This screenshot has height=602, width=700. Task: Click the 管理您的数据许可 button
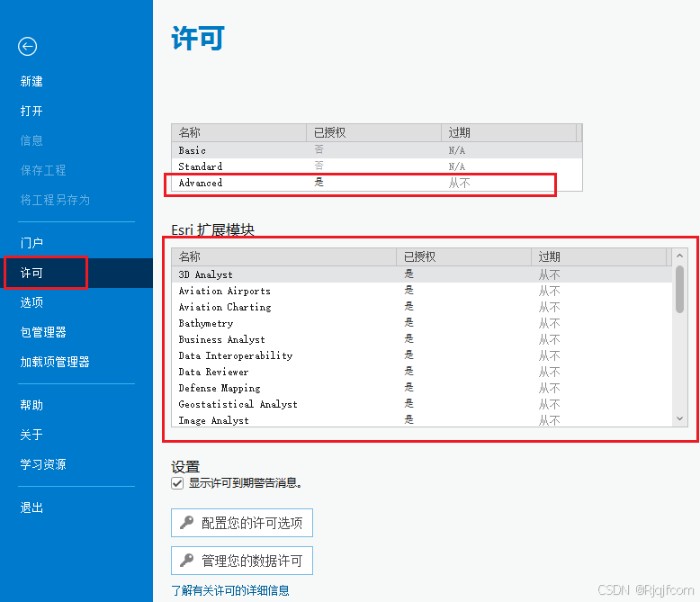click(x=242, y=561)
